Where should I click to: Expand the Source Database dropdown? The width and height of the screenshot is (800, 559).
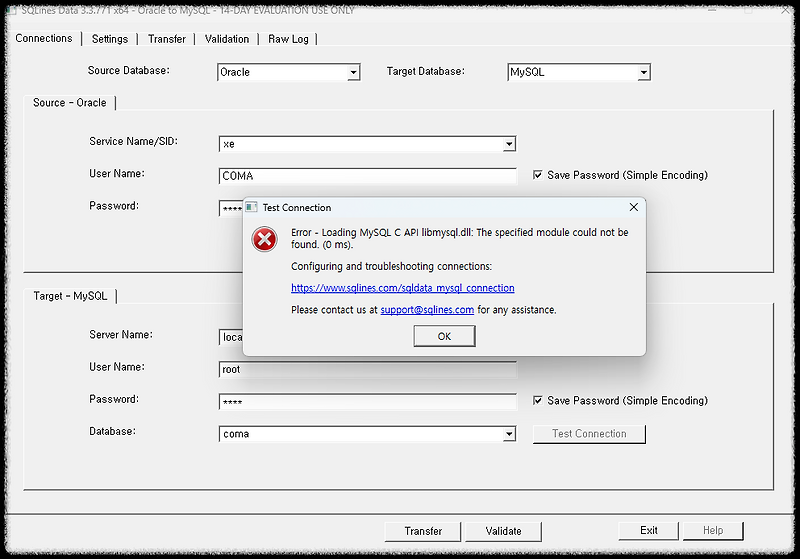[353, 72]
